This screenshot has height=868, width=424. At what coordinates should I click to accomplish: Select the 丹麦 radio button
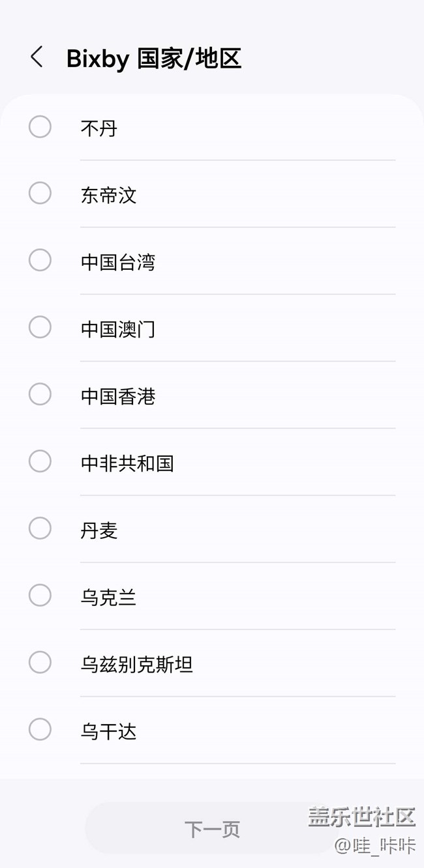click(x=40, y=528)
